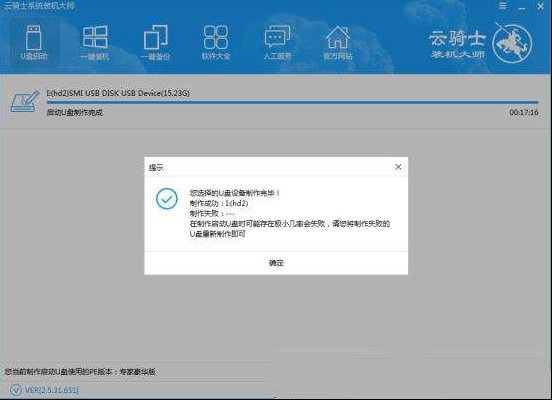
Task: Minimize the 云骑士 window
Action: [x=522, y=7]
